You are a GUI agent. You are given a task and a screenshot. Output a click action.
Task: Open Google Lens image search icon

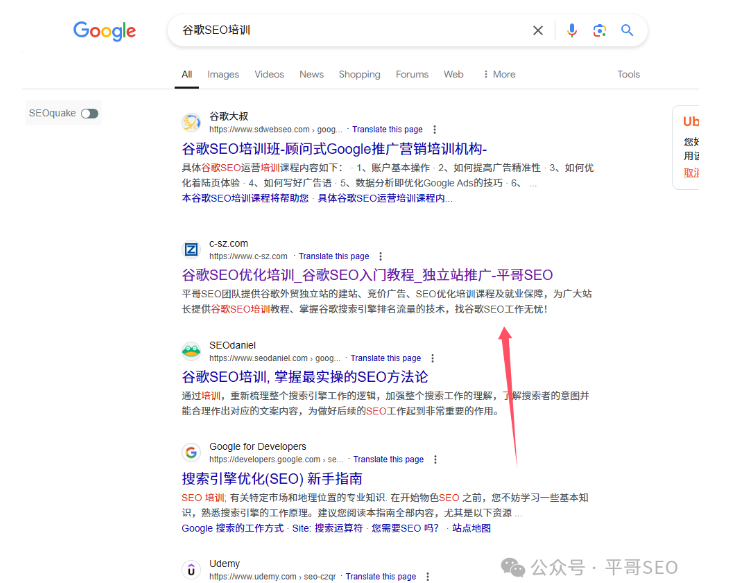point(599,31)
